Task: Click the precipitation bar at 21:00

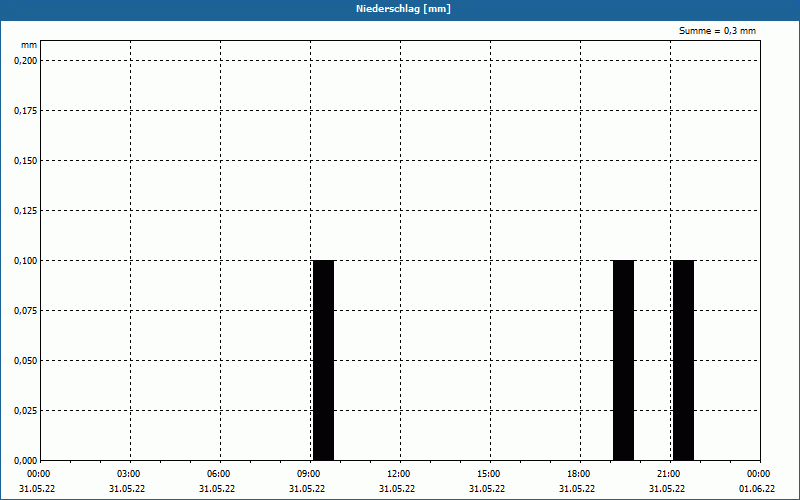Action: [x=683, y=360]
